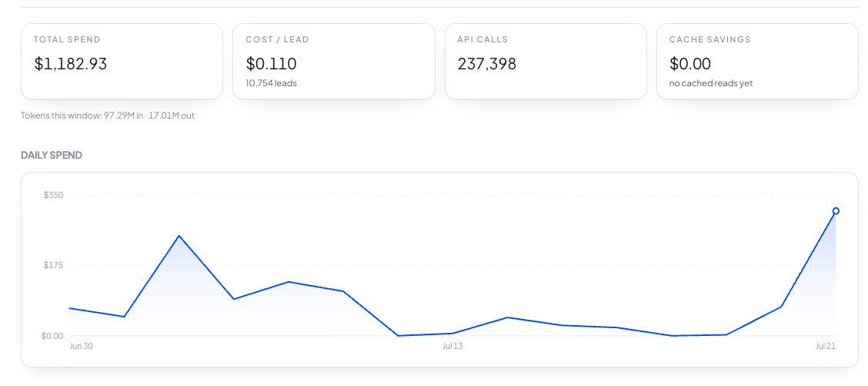Screen dimensions: 868x386
Task: Click the Total Spend card value $1,182.93
Action: [x=70, y=64]
